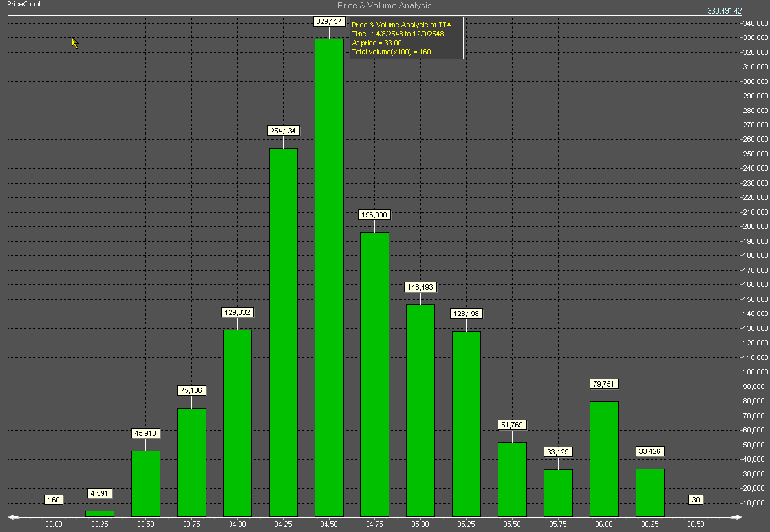This screenshot has width=770, height=532.
Task: Select the 196,090 value label
Action: pyautogui.click(x=374, y=215)
